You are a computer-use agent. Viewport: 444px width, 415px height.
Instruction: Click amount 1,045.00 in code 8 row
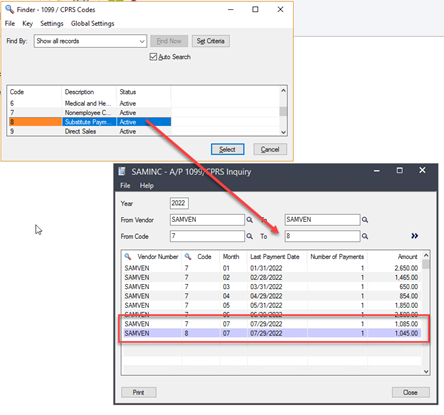pos(406,333)
